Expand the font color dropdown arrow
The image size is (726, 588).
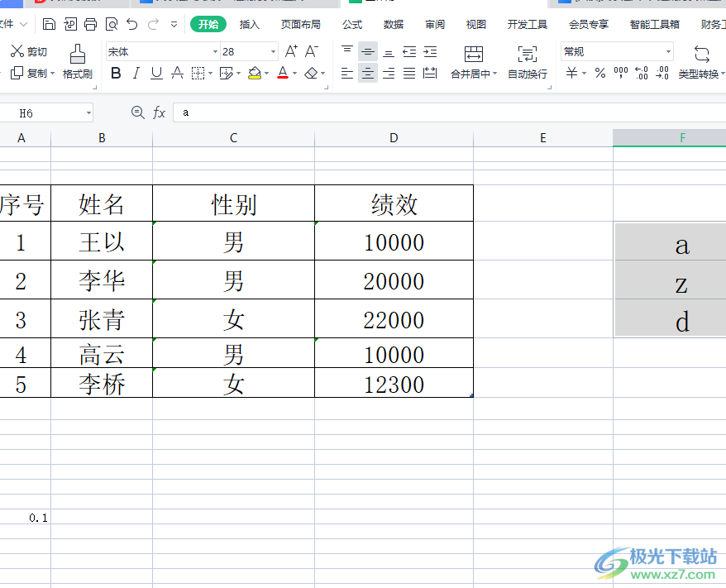[x=294, y=73]
